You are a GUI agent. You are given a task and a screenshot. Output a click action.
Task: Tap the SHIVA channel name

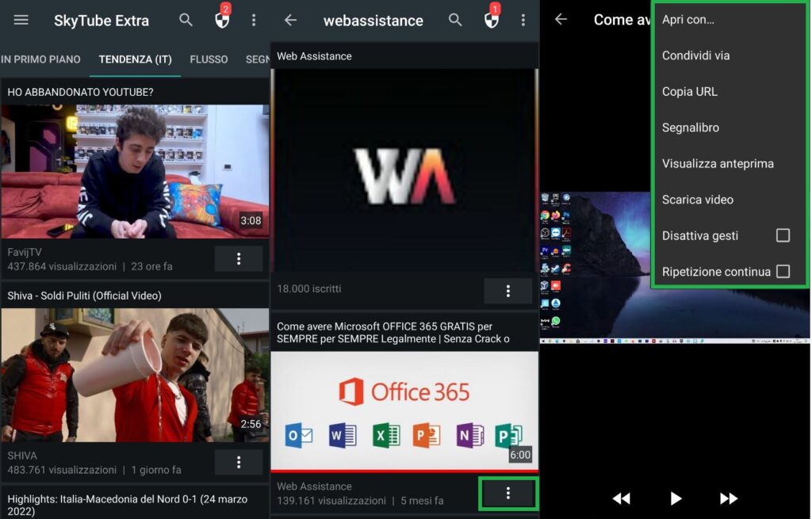tap(22, 456)
